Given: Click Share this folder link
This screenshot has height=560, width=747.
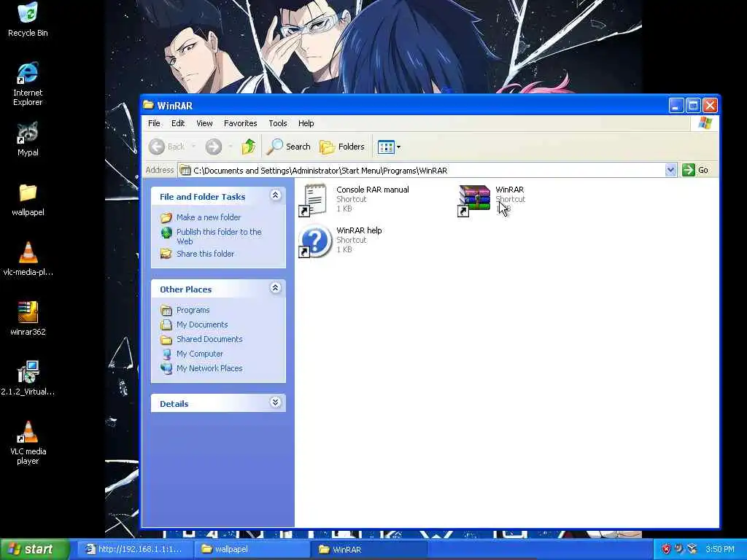Looking at the screenshot, I should coord(205,254).
